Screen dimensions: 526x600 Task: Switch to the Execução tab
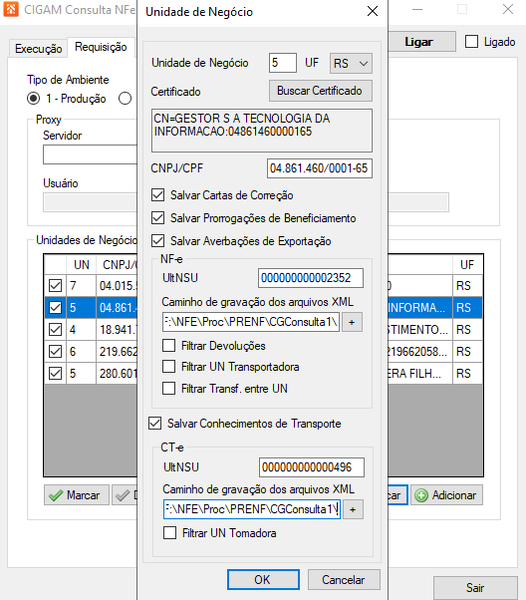coord(38,49)
